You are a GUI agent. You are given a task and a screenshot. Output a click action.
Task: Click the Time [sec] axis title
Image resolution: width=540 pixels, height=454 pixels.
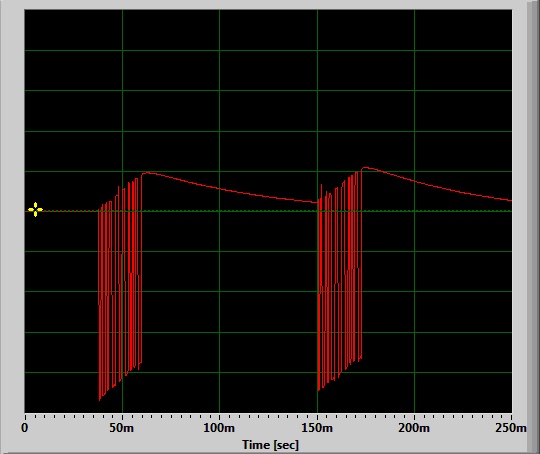270,445
